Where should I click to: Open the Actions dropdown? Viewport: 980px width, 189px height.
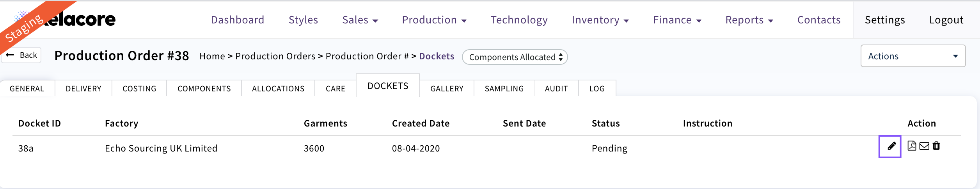(913, 56)
